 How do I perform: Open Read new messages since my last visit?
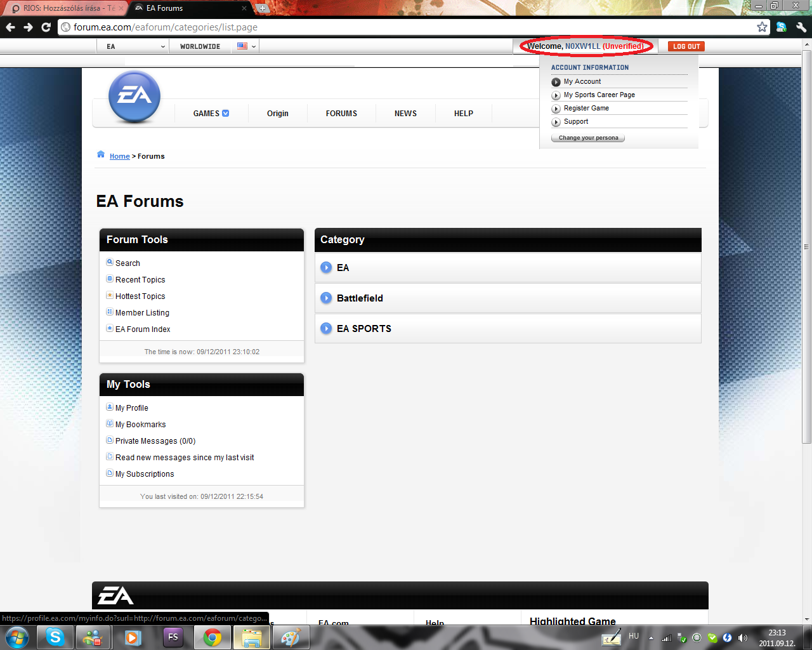pos(185,458)
